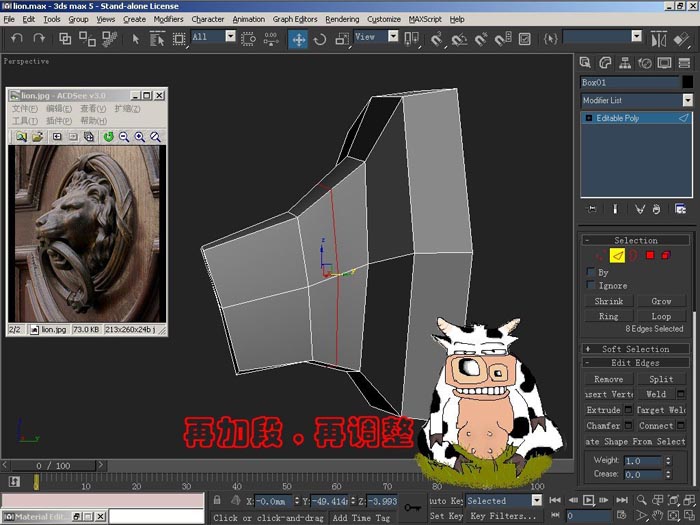700x525 pixels.
Task: Click the Weight spinner arrows
Action: [x=668, y=460]
